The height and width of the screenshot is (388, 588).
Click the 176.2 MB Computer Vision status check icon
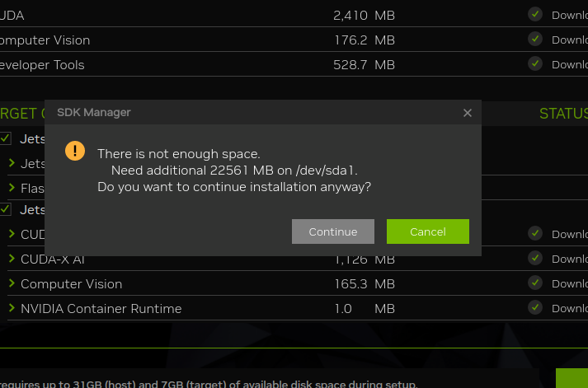click(535, 39)
